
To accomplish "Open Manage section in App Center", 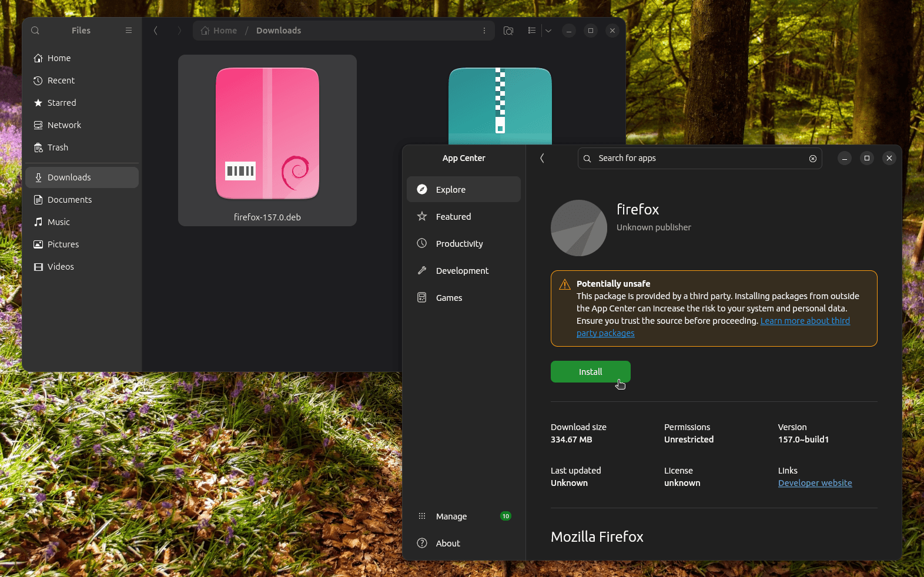I will pos(464,516).
